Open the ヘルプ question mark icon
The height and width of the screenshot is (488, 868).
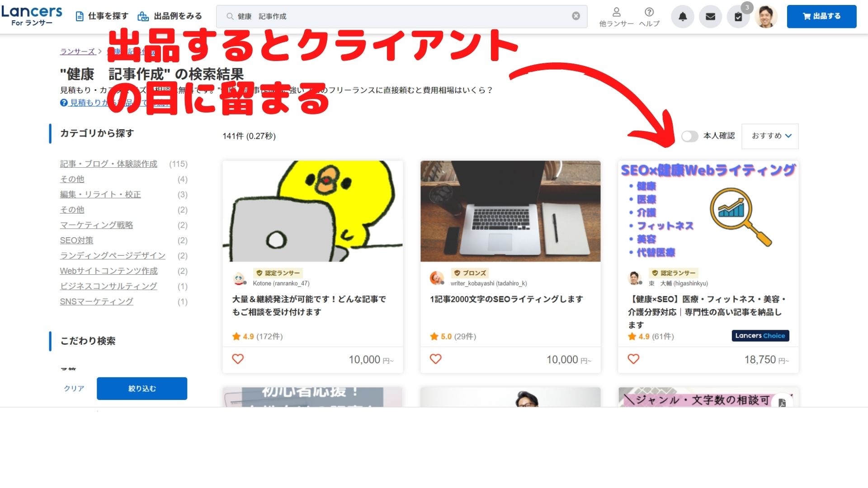(x=649, y=12)
